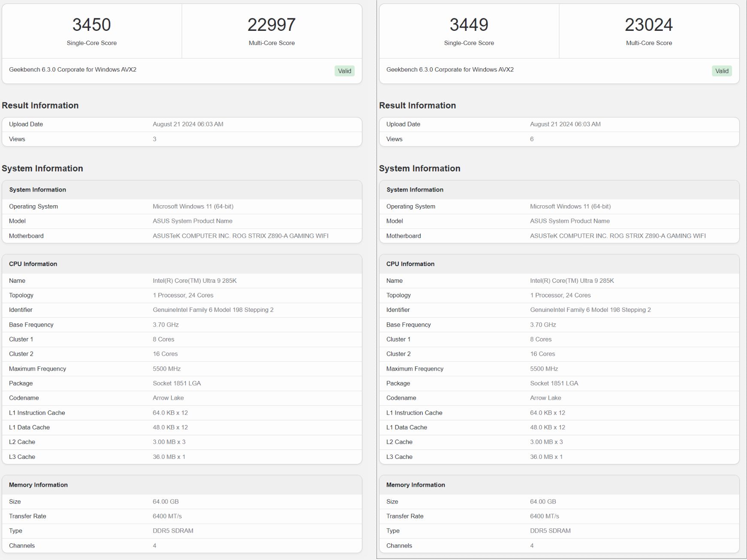Click the 6400 MT/s transfer rate on right

[x=545, y=516]
